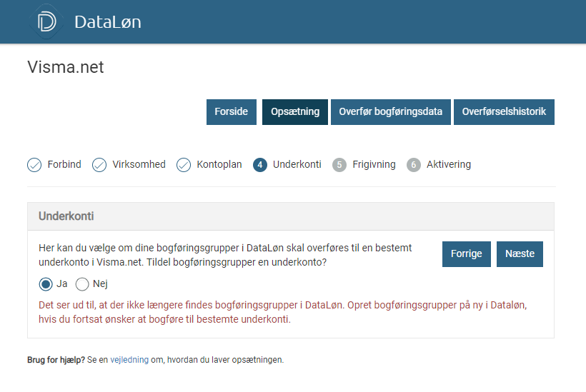Go to the Overførselshistorik tab
Screen dimensions: 586x392
[504, 112]
